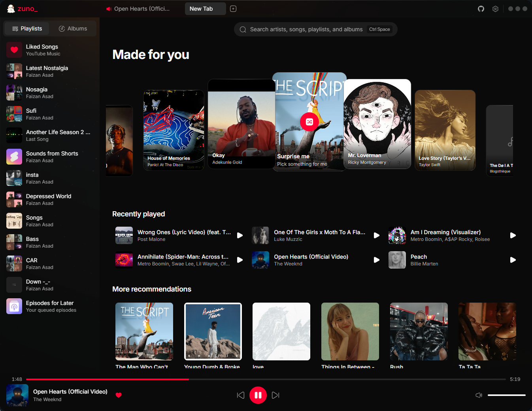Switch to the Playlists tab
Image resolution: width=532 pixels, height=411 pixels.
pos(27,28)
